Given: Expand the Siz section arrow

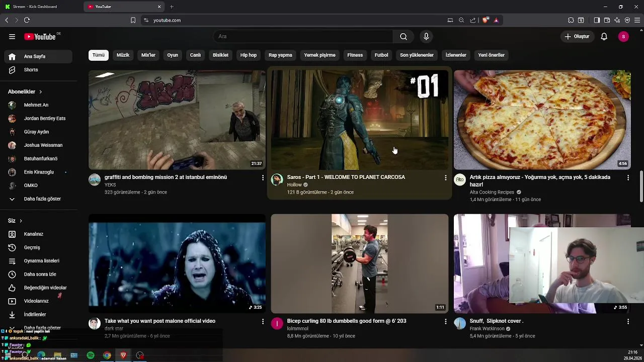Looking at the screenshot, I should pos(21,221).
